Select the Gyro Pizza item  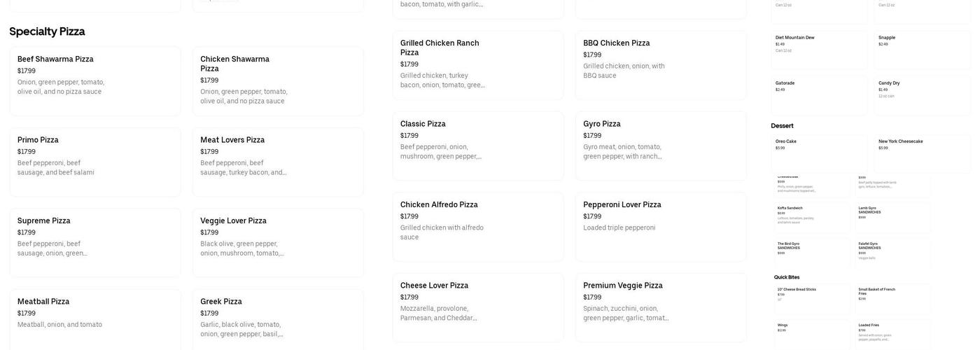point(661,146)
